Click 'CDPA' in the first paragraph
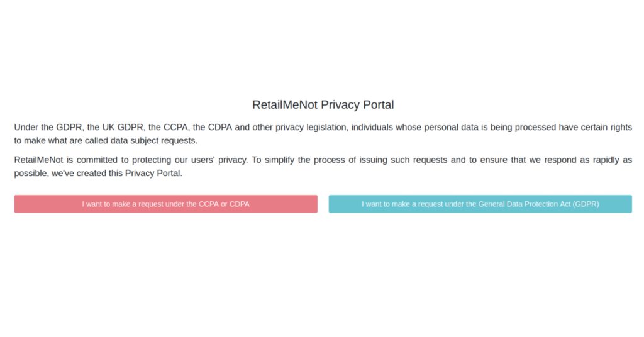The width and height of the screenshot is (644, 337). click(x=220, y=127)
